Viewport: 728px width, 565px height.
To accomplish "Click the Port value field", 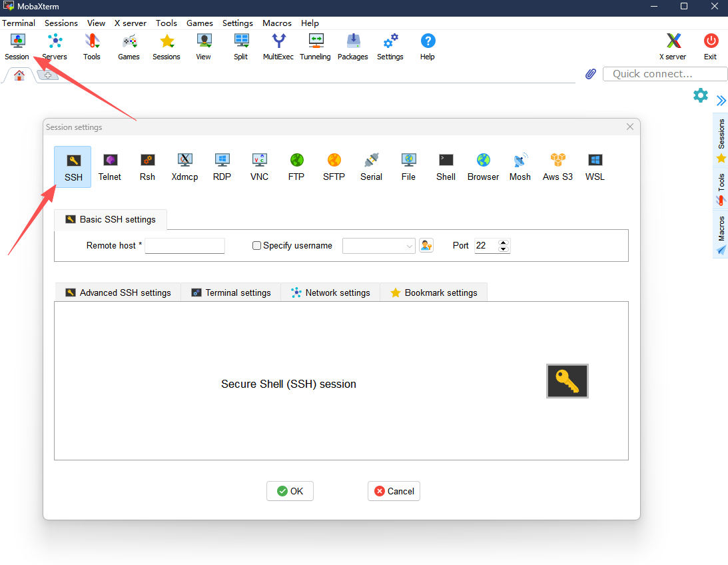I will tap(486, 246).
